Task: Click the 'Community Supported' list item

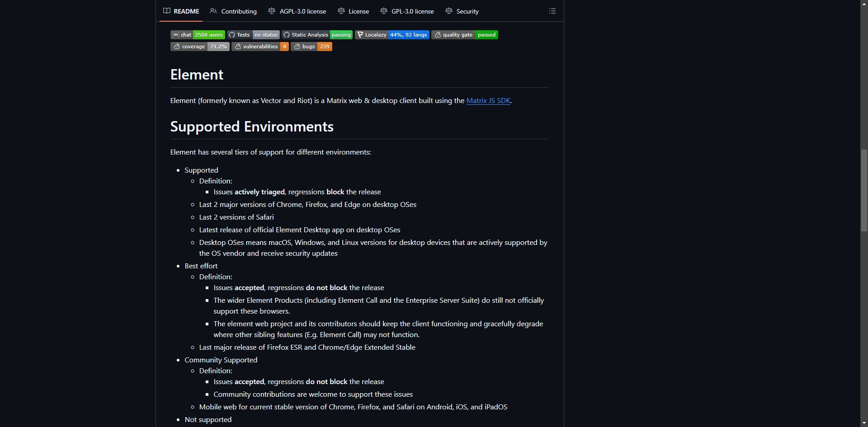Action: pos(221,360)
